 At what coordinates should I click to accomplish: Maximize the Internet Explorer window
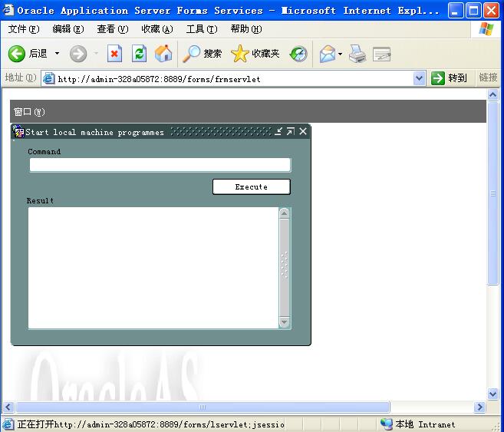(x=473, y=11)
